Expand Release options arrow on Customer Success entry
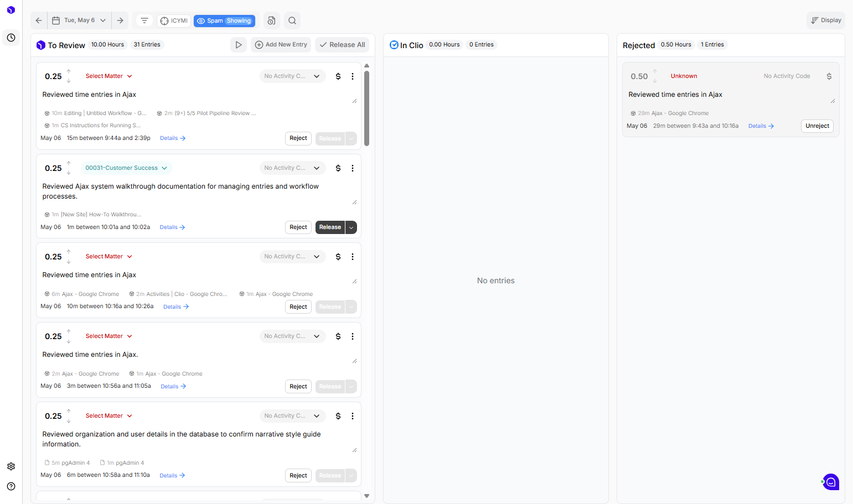Screen dimensions: 853x504 pyautogui.click(x=351, y=227)
